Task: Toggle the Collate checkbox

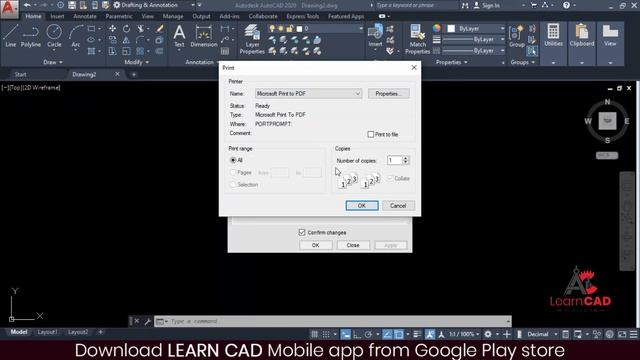Action: [x=390, y=178]
